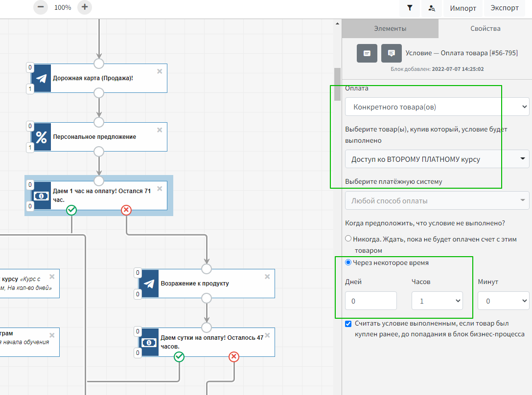Click the Экспорт button

pos(504,8)
